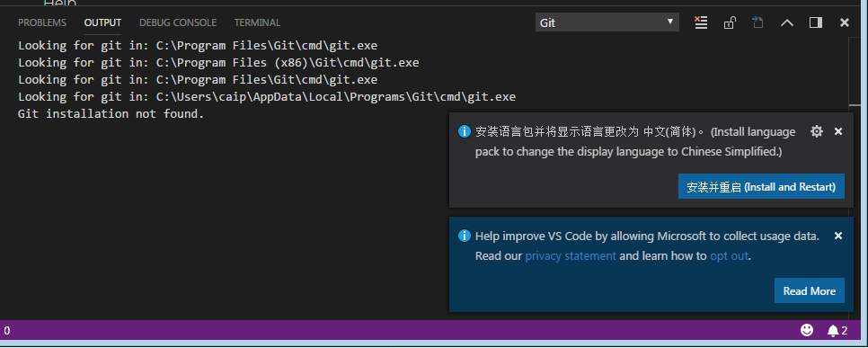Image resolution: width=868 pixels, height=348 pixels.
Task: Open the TERMINAL tab
Action: [x=257, y=22]
